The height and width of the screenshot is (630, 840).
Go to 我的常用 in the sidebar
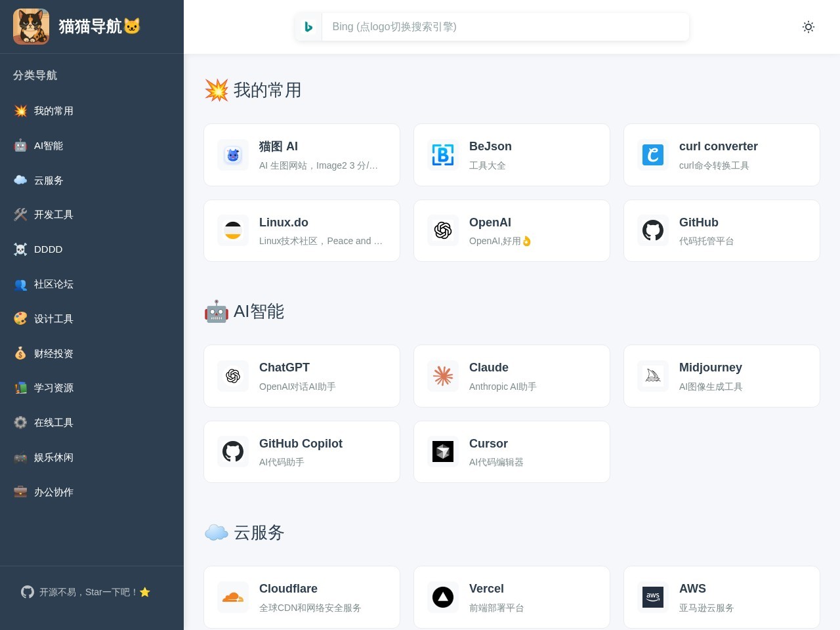coord(92,111)
